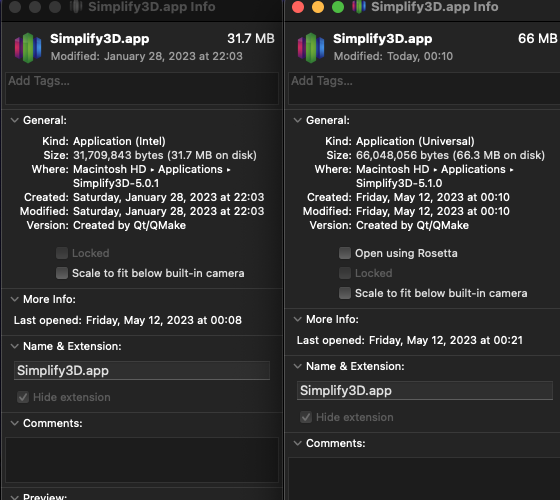
Task: Click the title bar app icon in left window
Action: [76, 7]
